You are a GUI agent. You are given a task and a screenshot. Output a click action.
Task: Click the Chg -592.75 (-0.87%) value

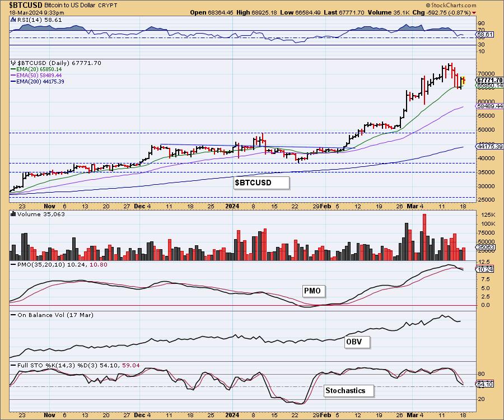tap(442, 12)
